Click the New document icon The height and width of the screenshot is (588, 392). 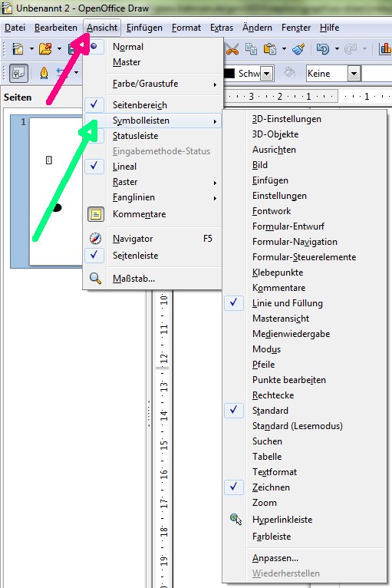click(x=18, y=49)
